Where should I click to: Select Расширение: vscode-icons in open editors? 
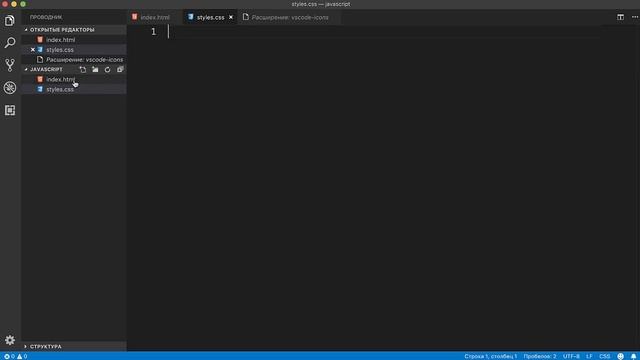point(73,60)
